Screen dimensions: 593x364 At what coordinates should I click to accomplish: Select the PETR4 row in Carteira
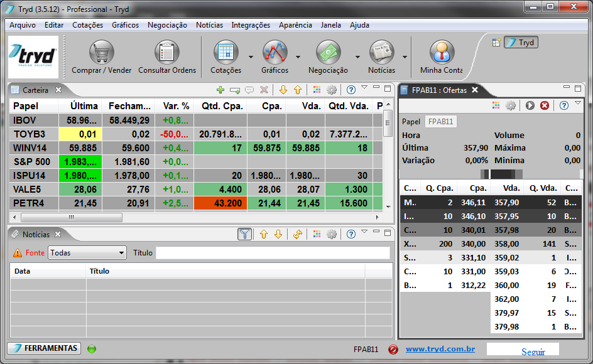click(x=196, y=203)
